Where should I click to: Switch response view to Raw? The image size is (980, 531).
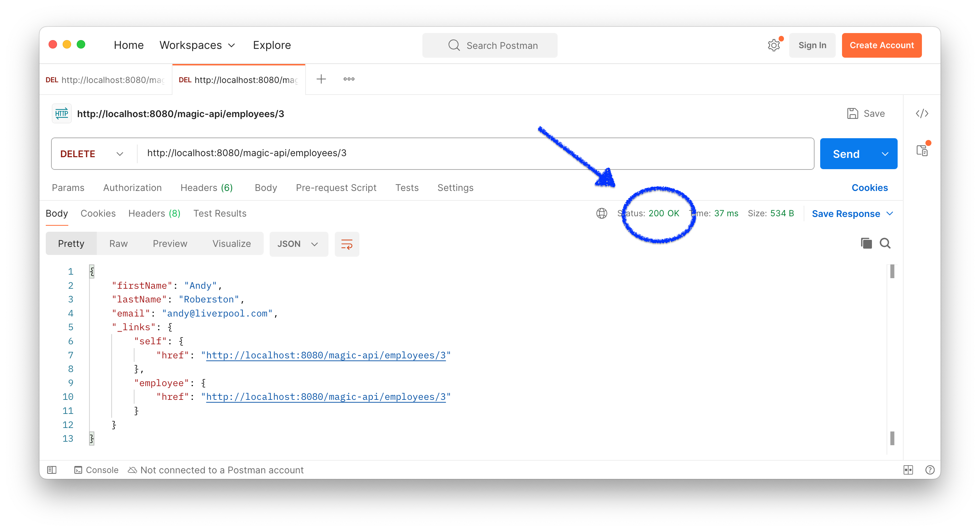[118, 244]
